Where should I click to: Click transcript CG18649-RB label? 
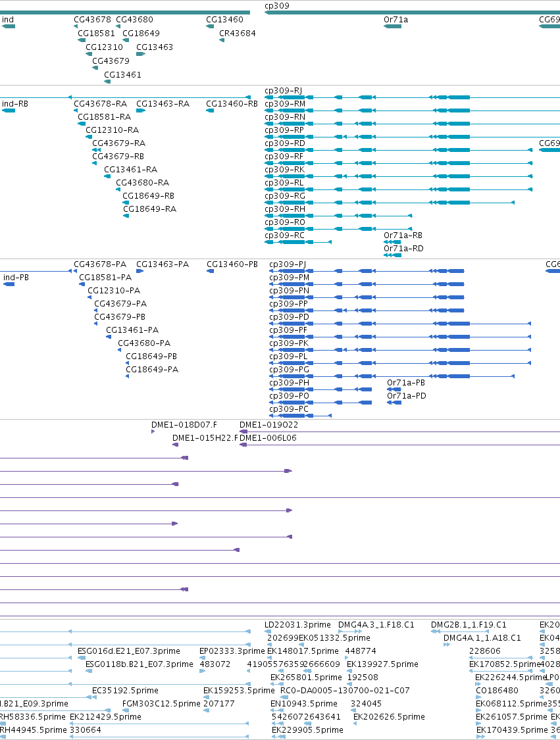tap(148, 196)
